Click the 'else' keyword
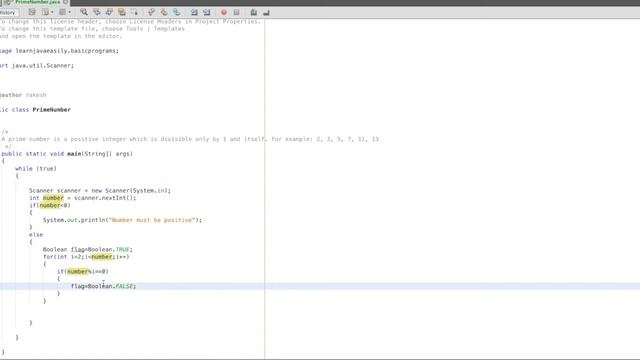This screenshot has width=640, height=360. (x=36, y=235)
